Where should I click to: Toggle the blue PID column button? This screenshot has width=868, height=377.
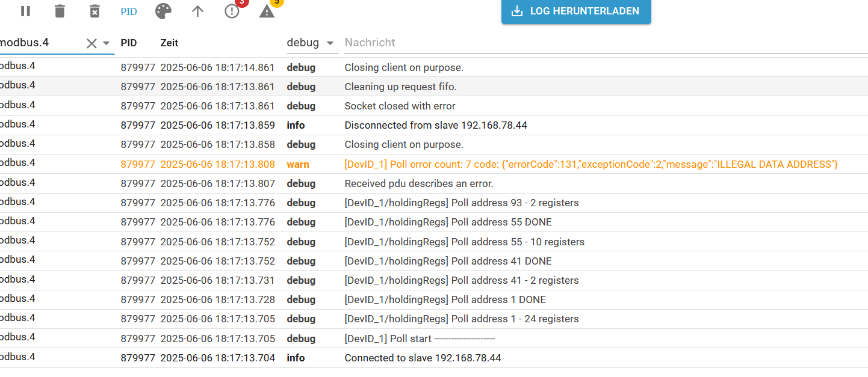pyautogui.click(x=129, y=11)
